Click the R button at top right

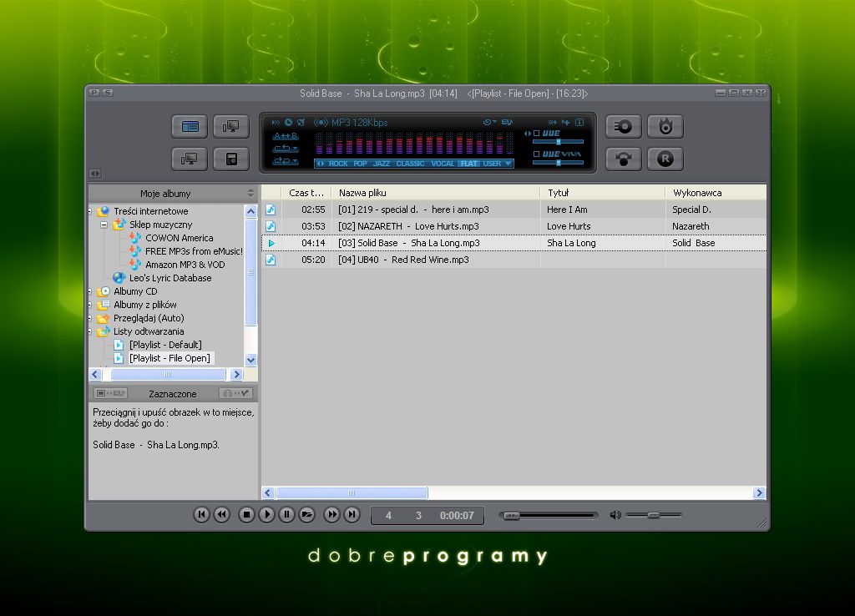(665, 159)
